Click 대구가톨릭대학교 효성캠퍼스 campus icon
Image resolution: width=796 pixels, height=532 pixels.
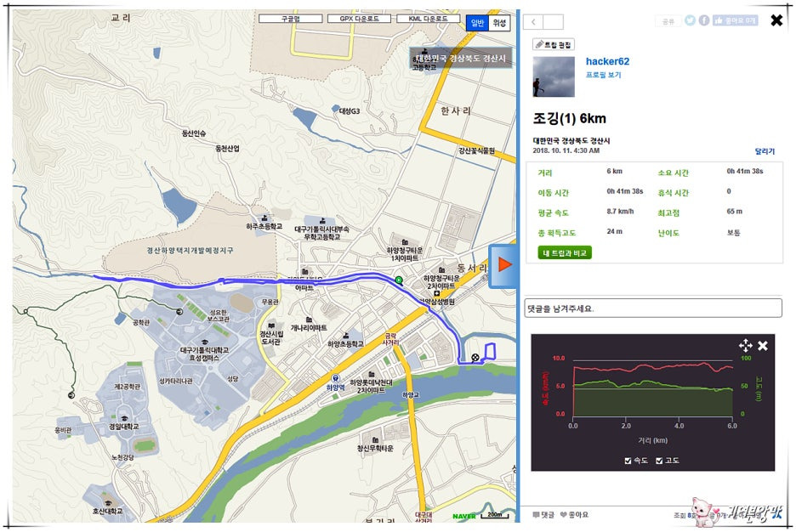point(204,342)
